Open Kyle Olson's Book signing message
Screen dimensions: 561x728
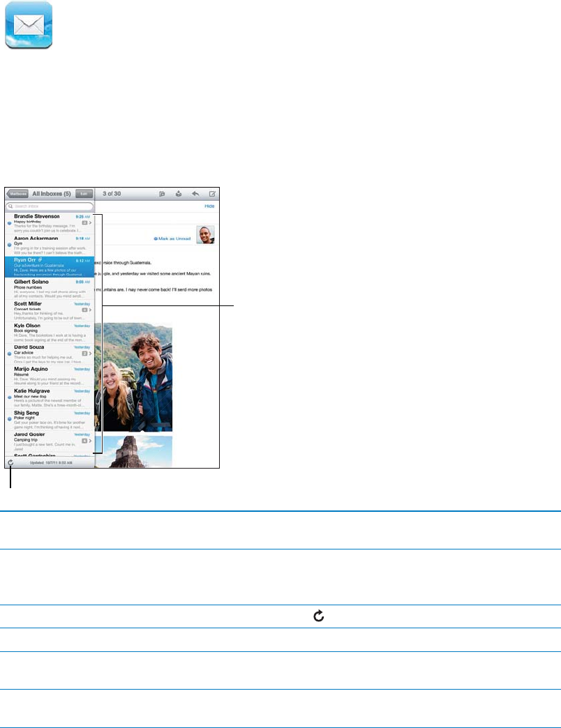(x=50, y=333)
